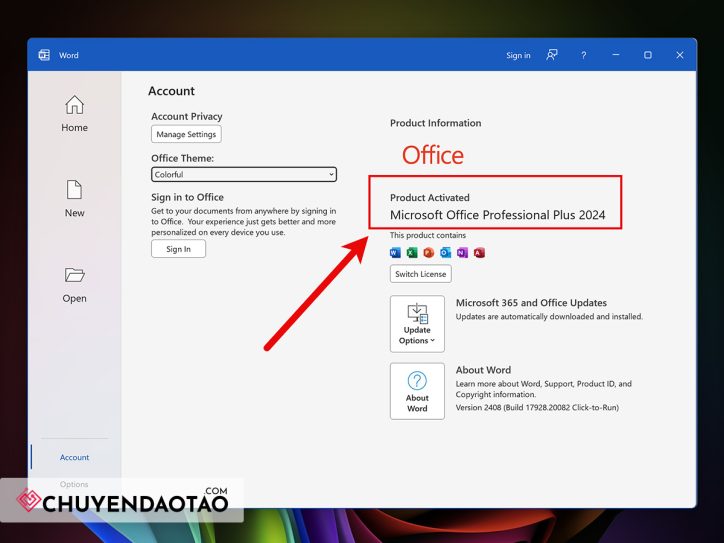Expand the Office Theme dropdown
The image size is (724, 543).
coord(244,175)
